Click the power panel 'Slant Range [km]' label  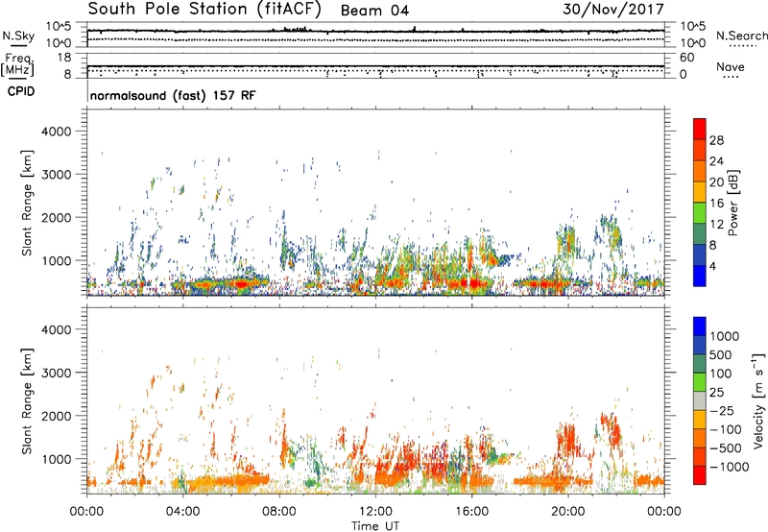pos(27,203)
